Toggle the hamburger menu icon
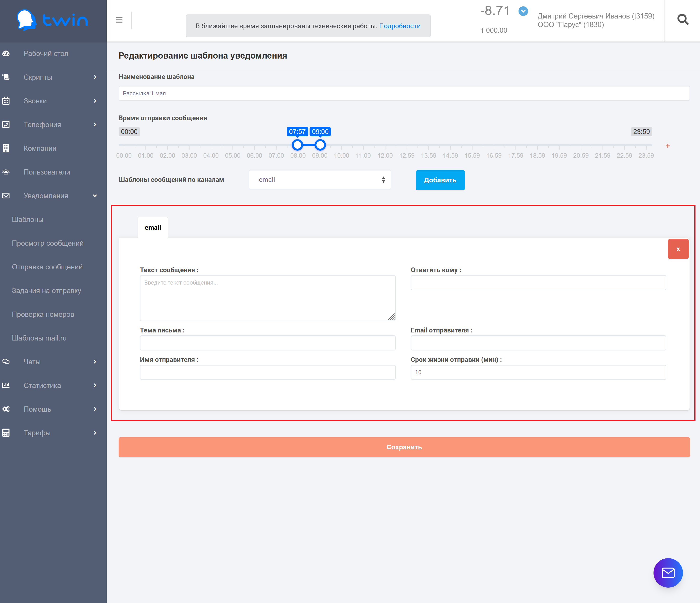Image resolution: width=700 pixels, height=603 pixels. coord(119,20)
